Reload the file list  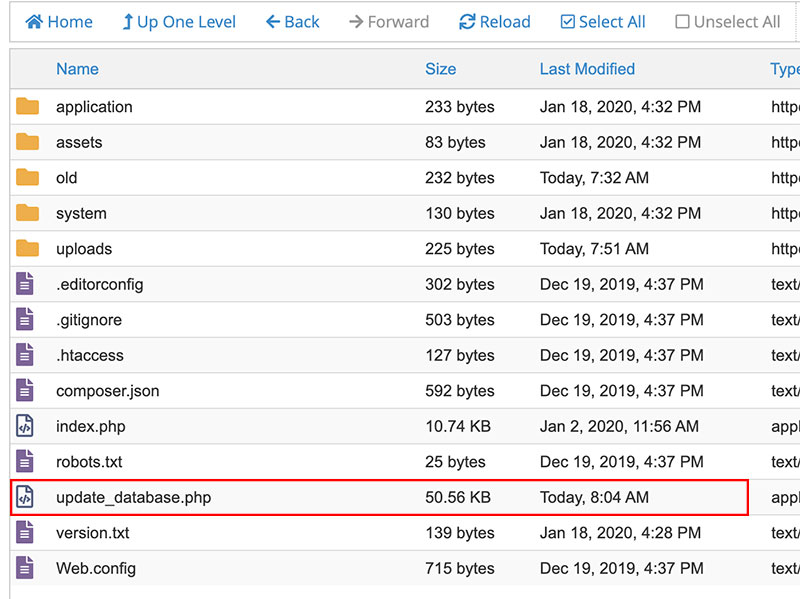[494, 22]
